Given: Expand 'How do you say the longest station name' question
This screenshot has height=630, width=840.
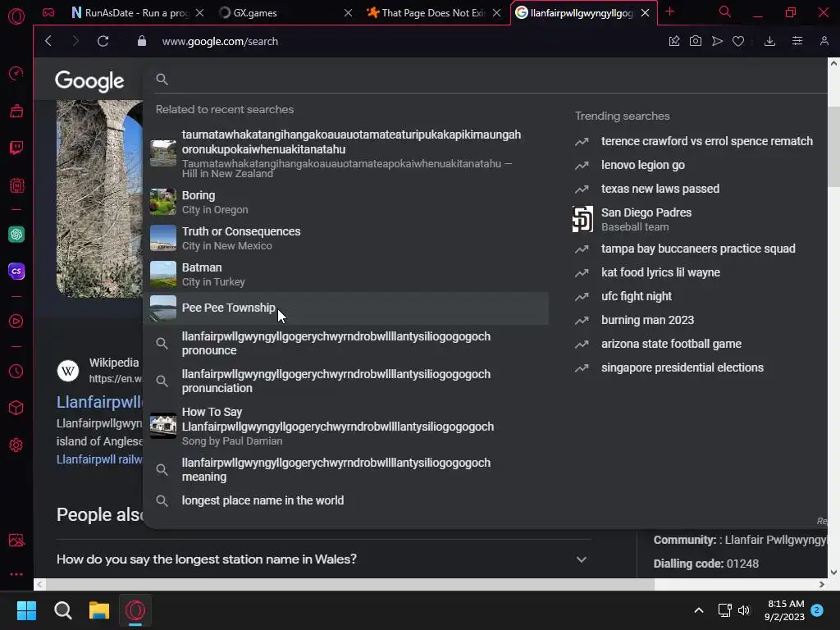Looking at the screenshot, I should point(323,559).
